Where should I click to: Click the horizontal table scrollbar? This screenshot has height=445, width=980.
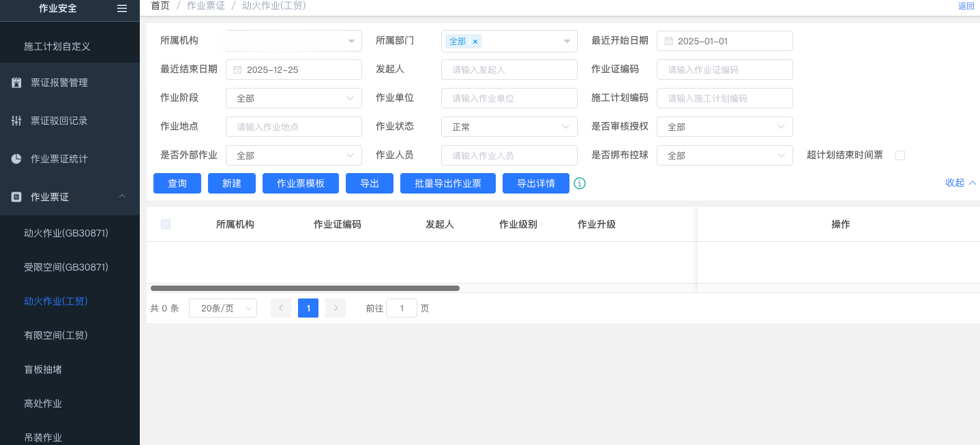click(x=305, y=288)
